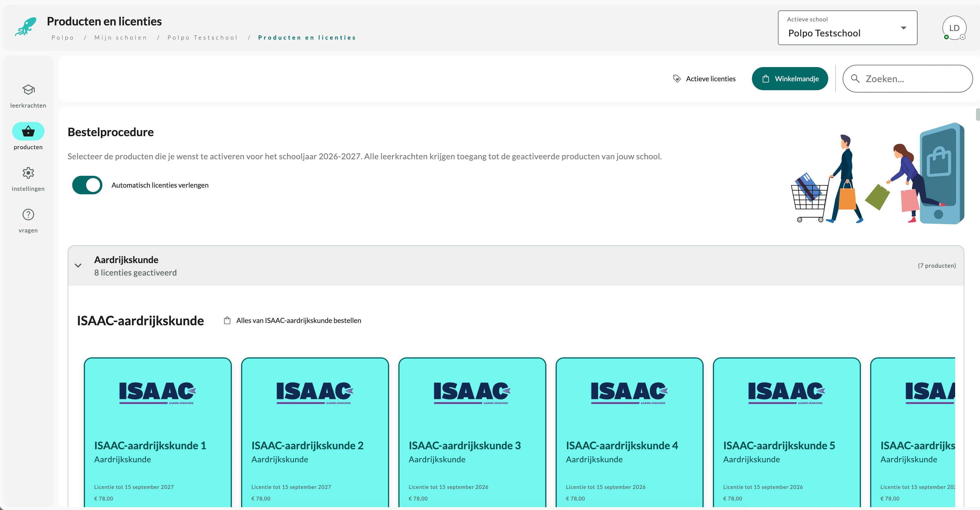The height and width of the screenshot is (510, 980).
Task: Click the ISAAC-aardrijkskunde 2 title
Action: 307,446
